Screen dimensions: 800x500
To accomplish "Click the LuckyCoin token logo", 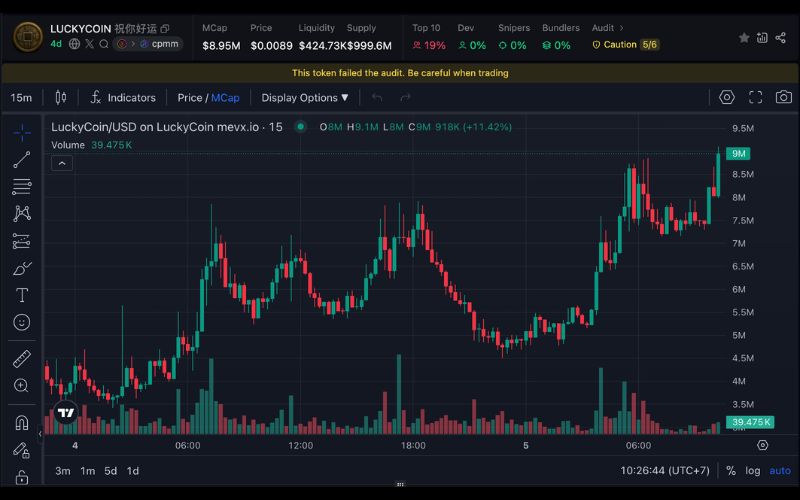I will pyautogui.click(x=28, y=36).
